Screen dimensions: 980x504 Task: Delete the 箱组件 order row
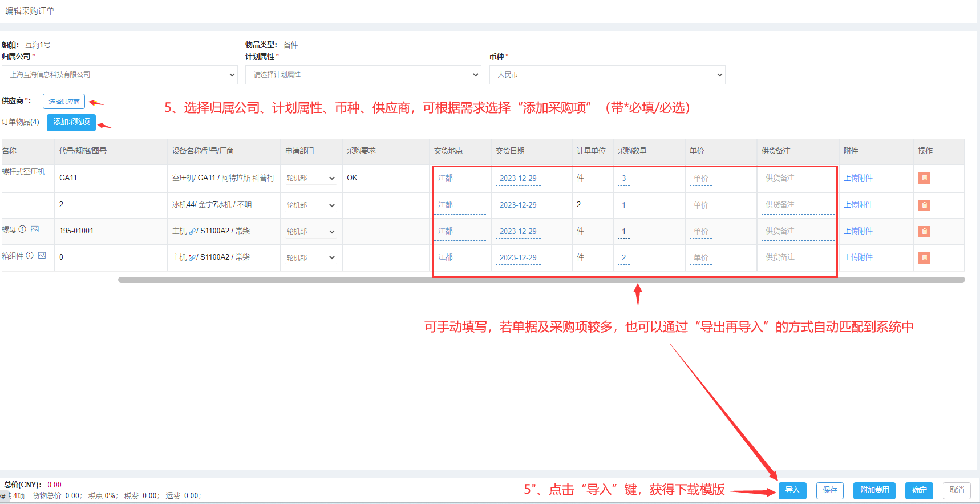click(924, 257)
